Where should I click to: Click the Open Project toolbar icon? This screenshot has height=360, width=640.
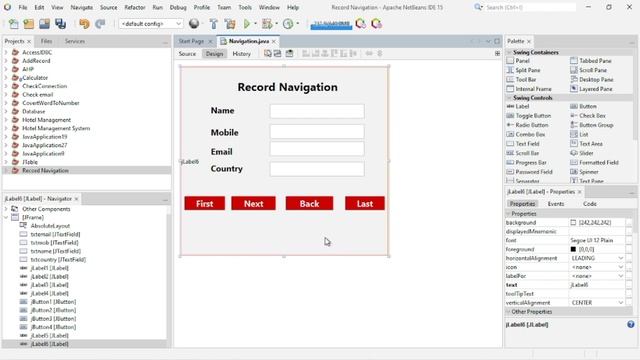(x=44, y=24)
